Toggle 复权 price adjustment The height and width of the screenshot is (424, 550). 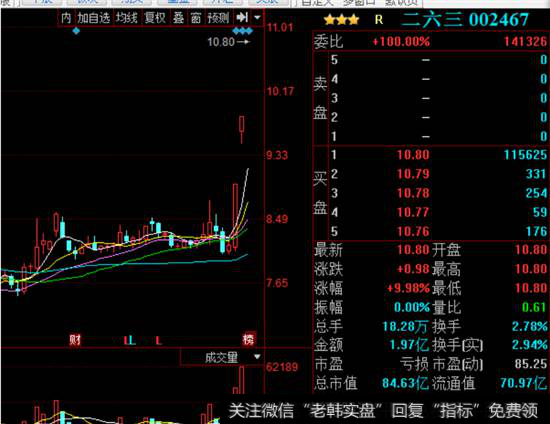155,18
